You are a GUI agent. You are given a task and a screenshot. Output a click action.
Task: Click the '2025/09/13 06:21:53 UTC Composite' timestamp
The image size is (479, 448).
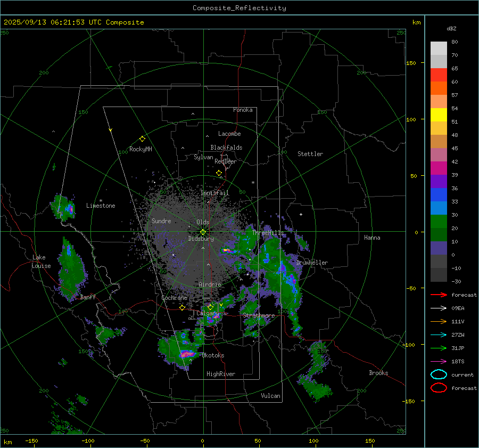(73, 22)
